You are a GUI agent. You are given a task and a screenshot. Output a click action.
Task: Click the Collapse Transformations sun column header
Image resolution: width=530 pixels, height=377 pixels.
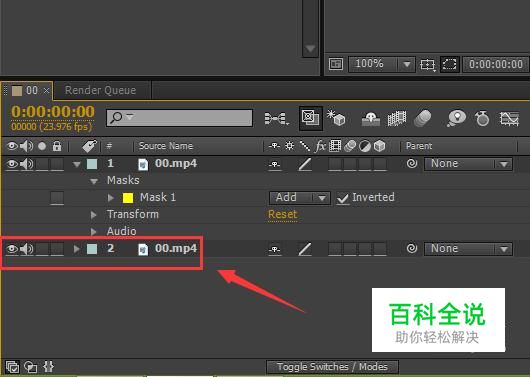coord(289,146)
